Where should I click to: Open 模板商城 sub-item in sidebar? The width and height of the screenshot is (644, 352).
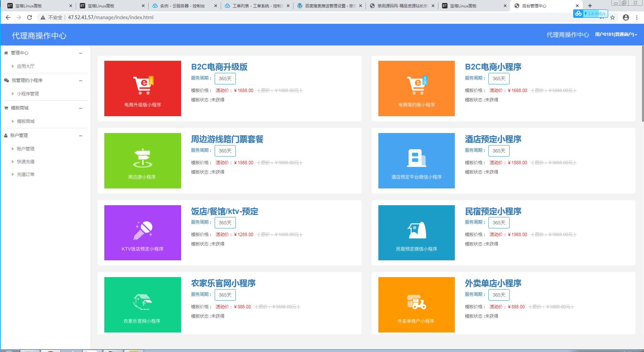(x=26, y=122)
